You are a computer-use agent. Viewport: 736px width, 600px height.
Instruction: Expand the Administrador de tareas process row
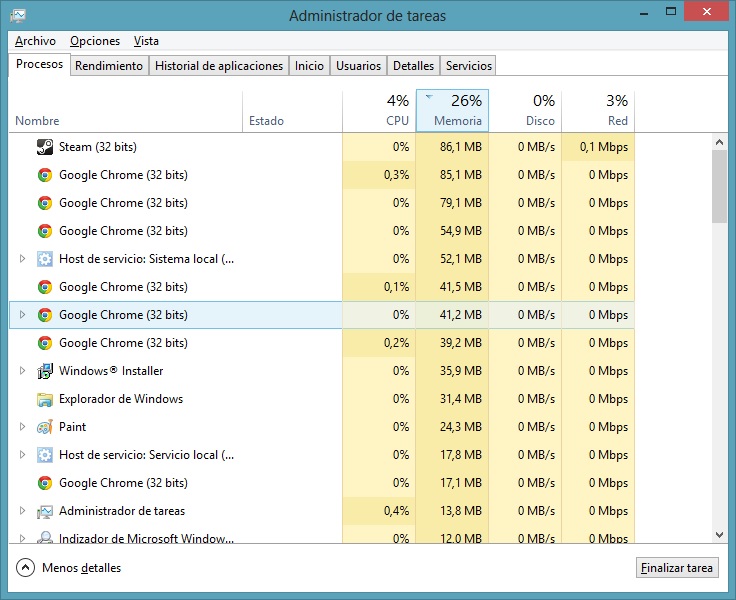point(22,511)
